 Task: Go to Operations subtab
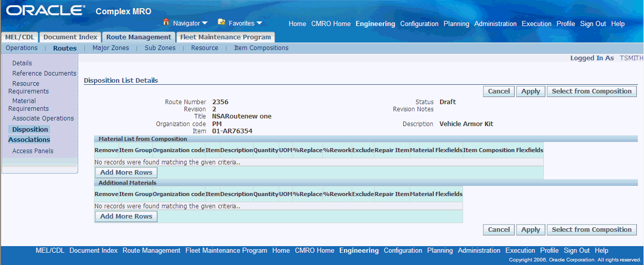21,48
